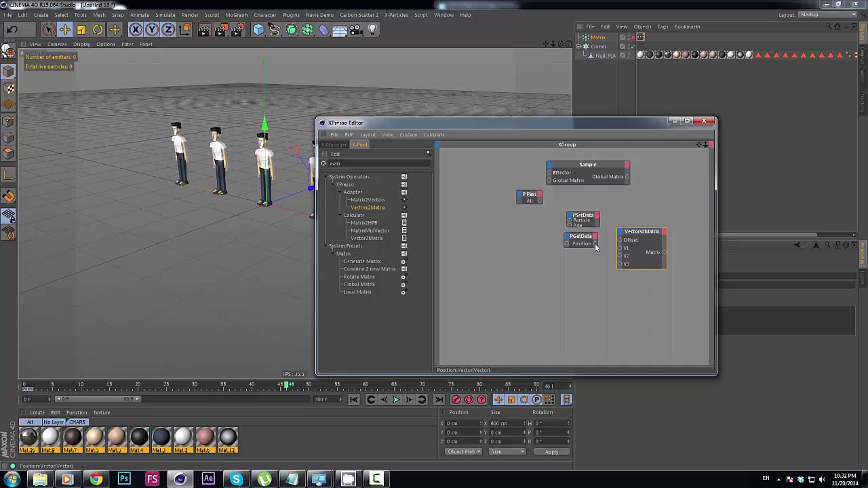The width and height of the screenshot is (868, 488).
Task: Select the Mat.12 grey material swatch
Action: point(228,440)
